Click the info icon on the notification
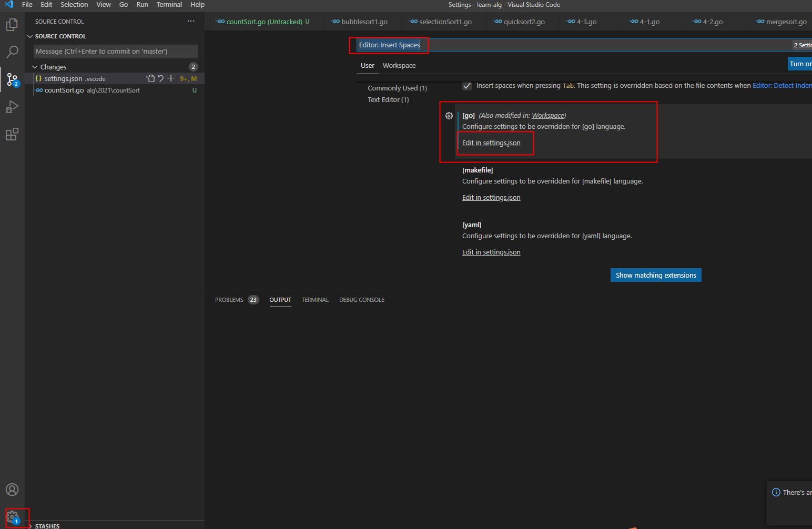 pos(776,492)
